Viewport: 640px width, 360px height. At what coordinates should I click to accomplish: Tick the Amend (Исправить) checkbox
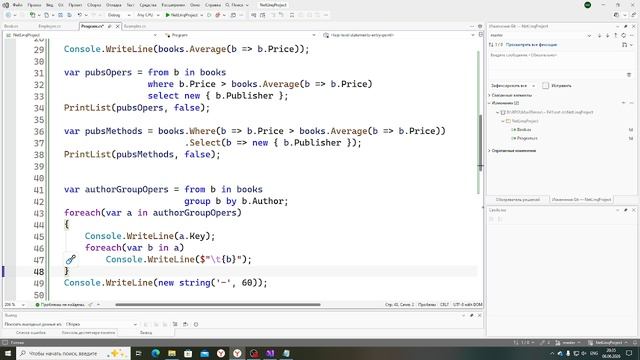coord(545,86)
